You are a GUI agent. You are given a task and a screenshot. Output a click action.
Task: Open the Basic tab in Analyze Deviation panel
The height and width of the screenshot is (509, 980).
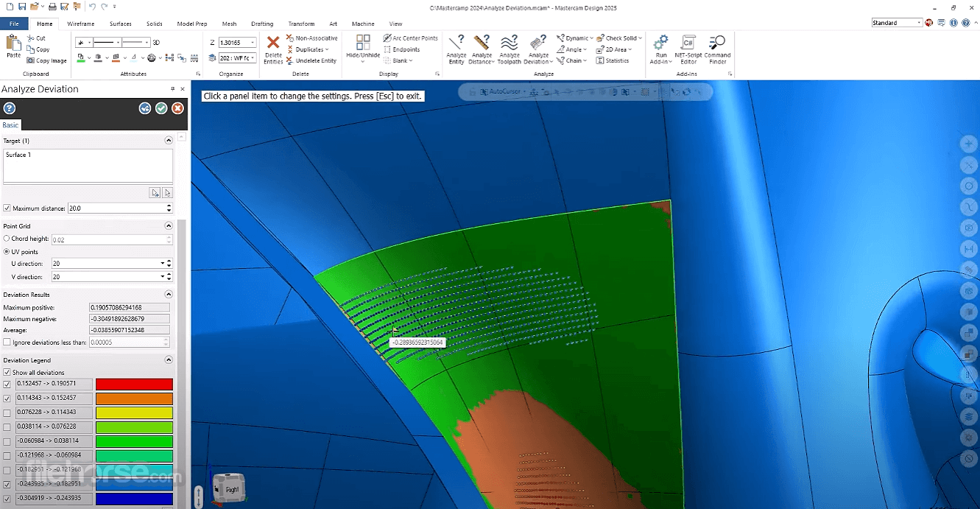tap(10, 125)
